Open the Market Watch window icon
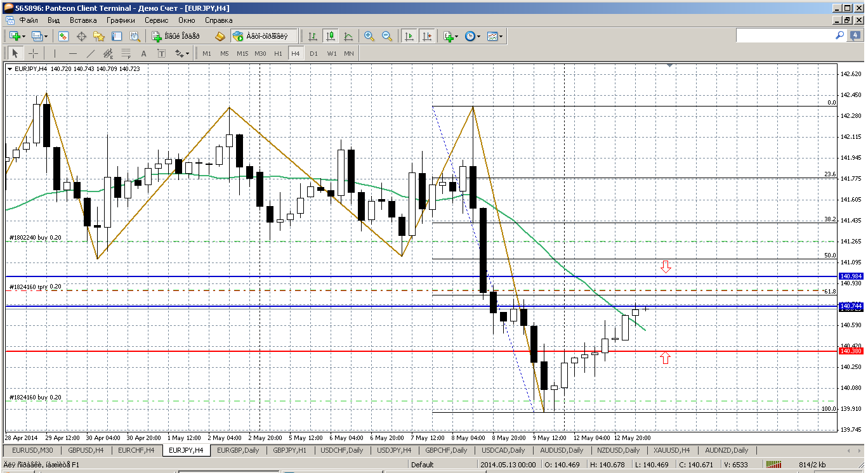Image resolution: width=868 pixels, height=473 pixels. pos(63,37)
